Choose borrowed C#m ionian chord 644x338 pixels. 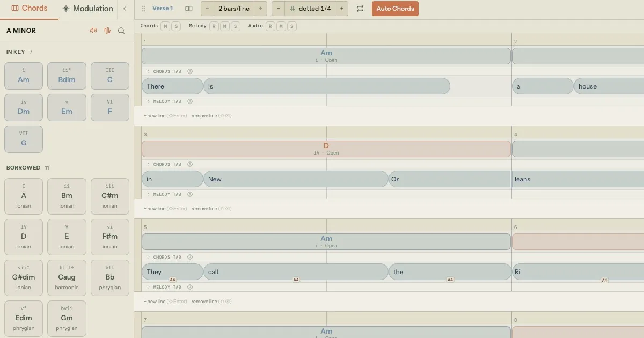pos(110,196)
